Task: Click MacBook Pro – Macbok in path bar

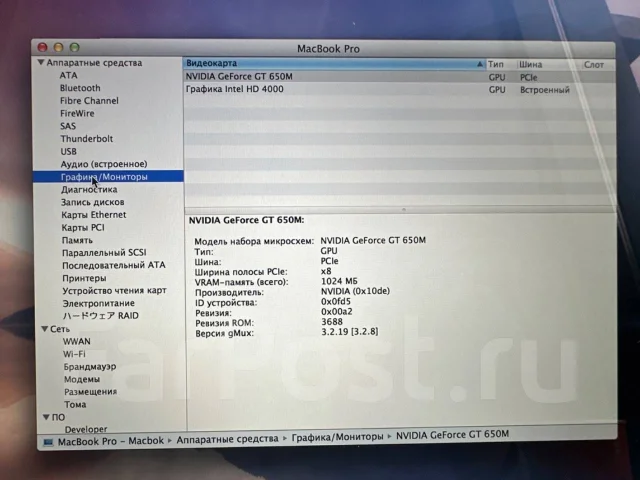Action: pyautogui.click(x=111, y=441)
